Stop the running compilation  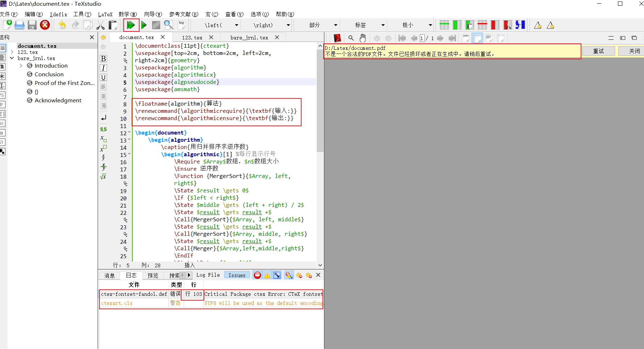point(156,25)
